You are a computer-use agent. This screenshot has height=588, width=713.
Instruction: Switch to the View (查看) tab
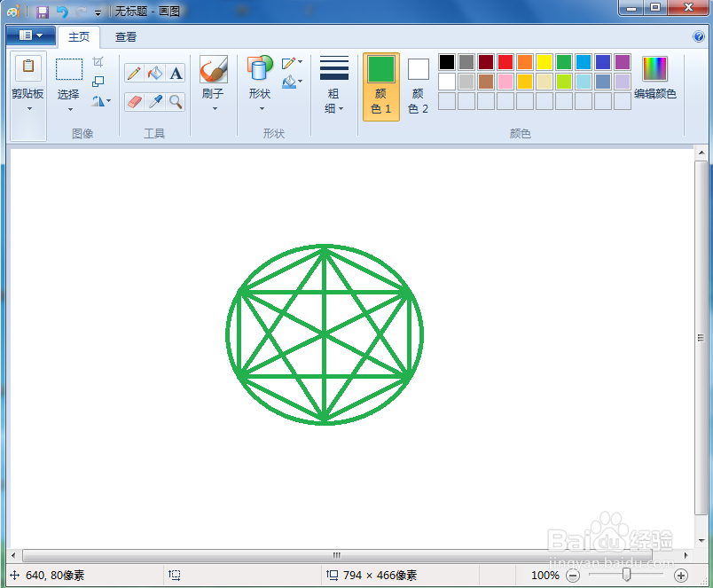coord(126,37)
